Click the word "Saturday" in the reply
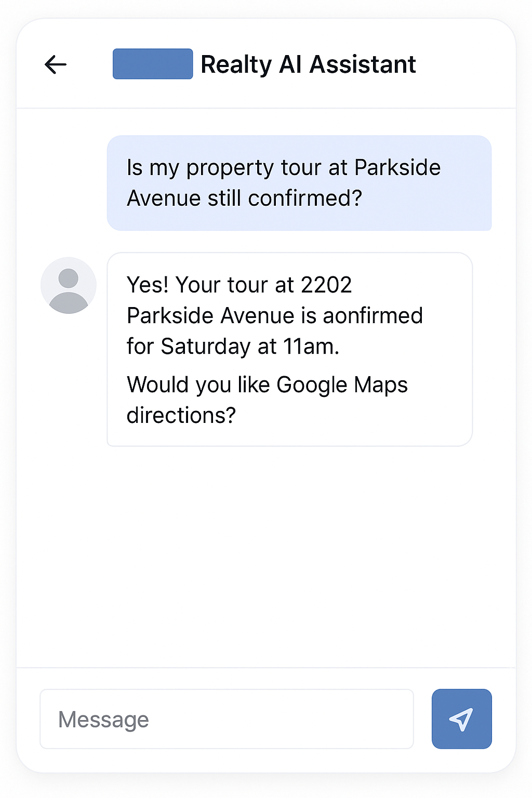532x798 pixels. [x=206, y=347]
